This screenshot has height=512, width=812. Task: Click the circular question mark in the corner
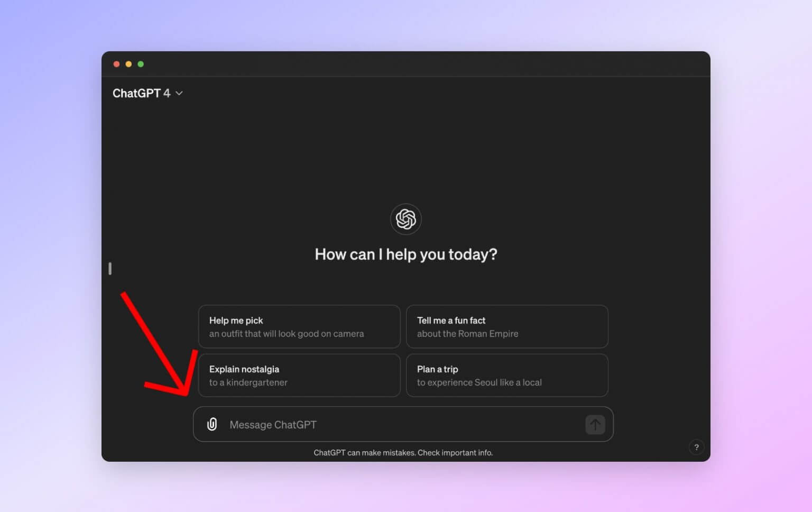click(x=696, y=447)
